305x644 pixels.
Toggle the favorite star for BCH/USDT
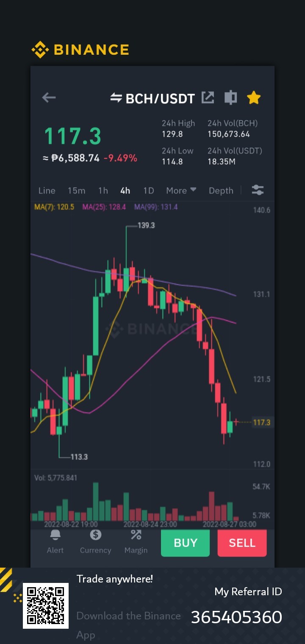point(254,98)
